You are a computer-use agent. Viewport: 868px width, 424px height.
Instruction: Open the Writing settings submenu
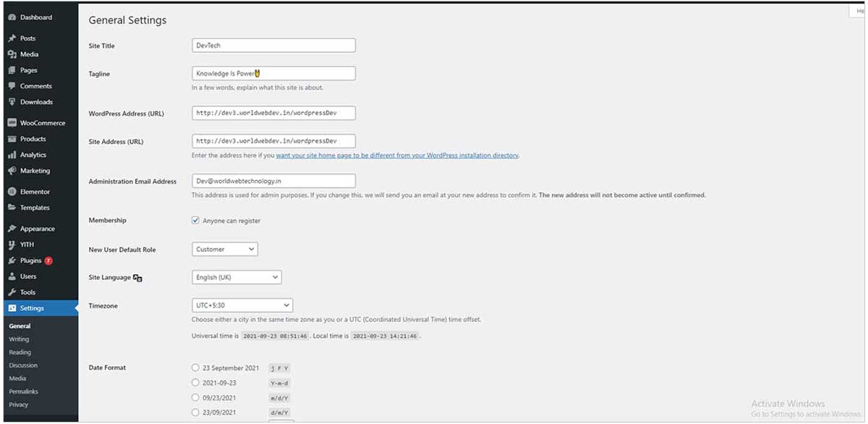tap(19, 339)
